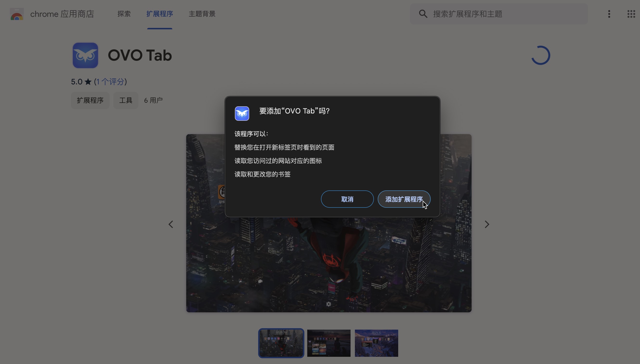
Task: Click the settings gear in preview image
Action: click(x=328, y=304)
